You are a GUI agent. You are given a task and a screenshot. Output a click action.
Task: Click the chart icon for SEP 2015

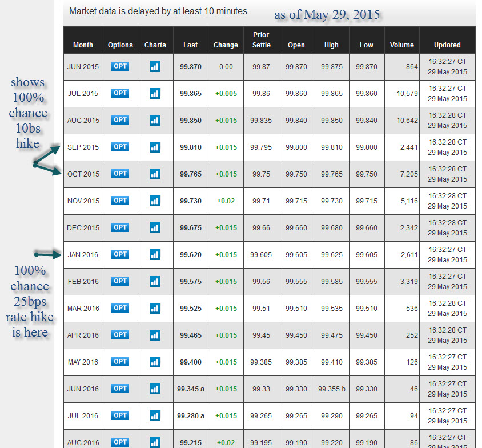click(155, 147)
